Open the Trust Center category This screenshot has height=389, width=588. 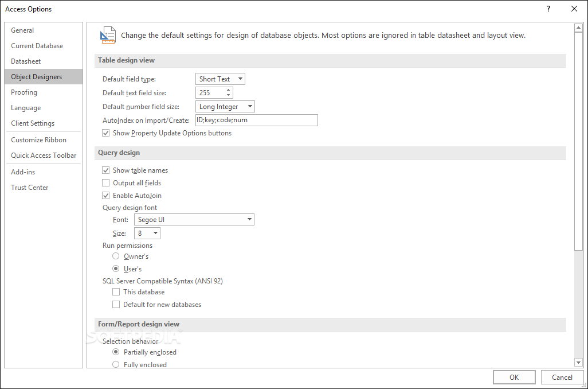(x=44, y=188)
